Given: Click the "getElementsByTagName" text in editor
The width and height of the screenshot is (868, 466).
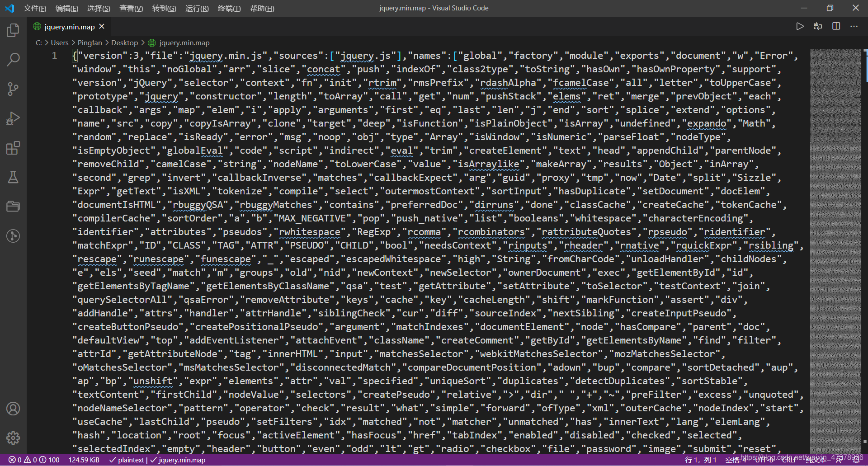Looking at the screenshot, I should pos(133,286).
